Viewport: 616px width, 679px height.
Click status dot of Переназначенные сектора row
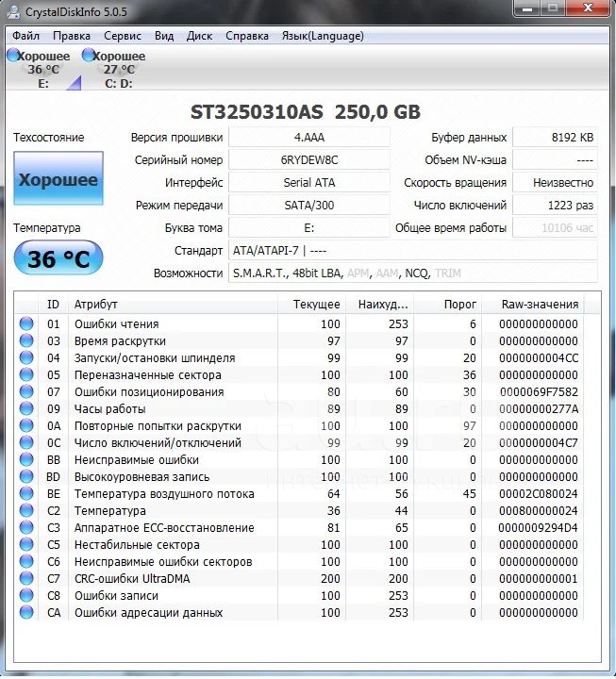tap(26, 374)
